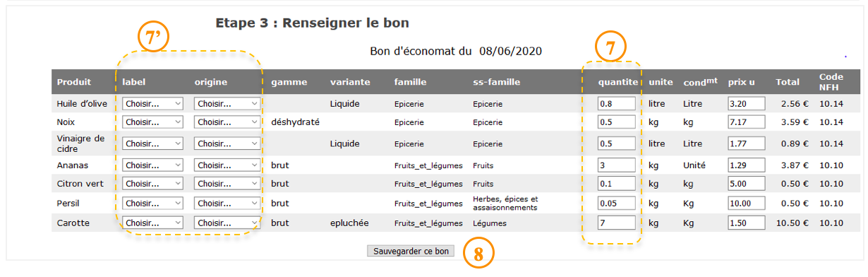Select the prix u field for Citron vert
The width and height of the screenshot is (868, 277).
pyautogui.click(x=747, y=184)
